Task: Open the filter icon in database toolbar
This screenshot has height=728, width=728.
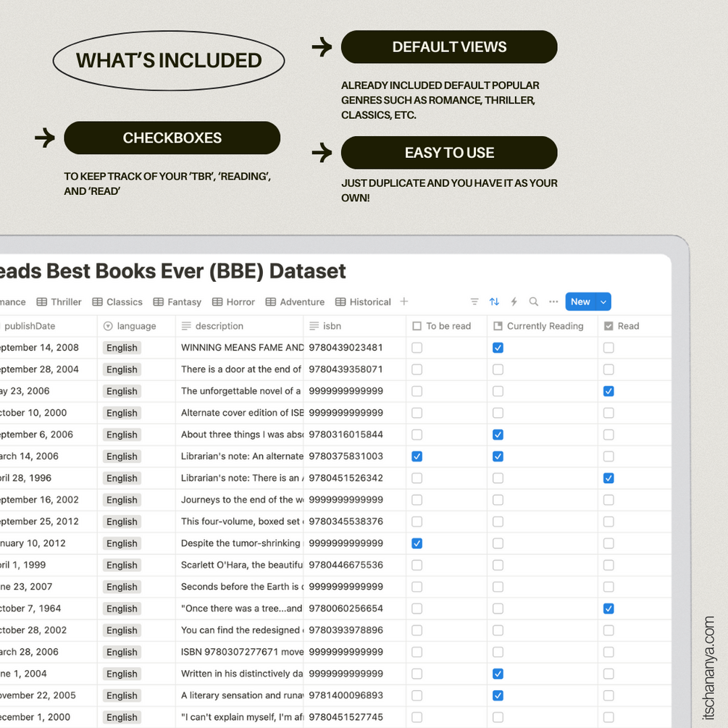Action: click(x=474, y=302)
